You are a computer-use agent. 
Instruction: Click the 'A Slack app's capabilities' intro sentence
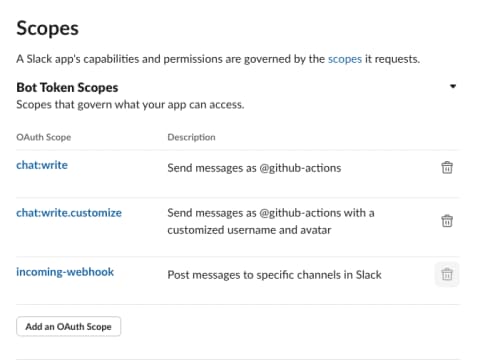[218, 59]
